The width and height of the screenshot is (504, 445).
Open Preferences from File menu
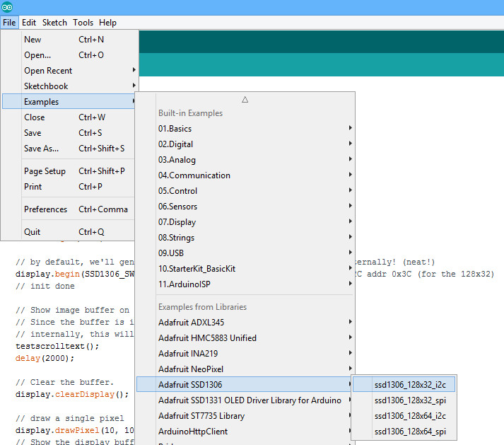(x=69, y=209)
